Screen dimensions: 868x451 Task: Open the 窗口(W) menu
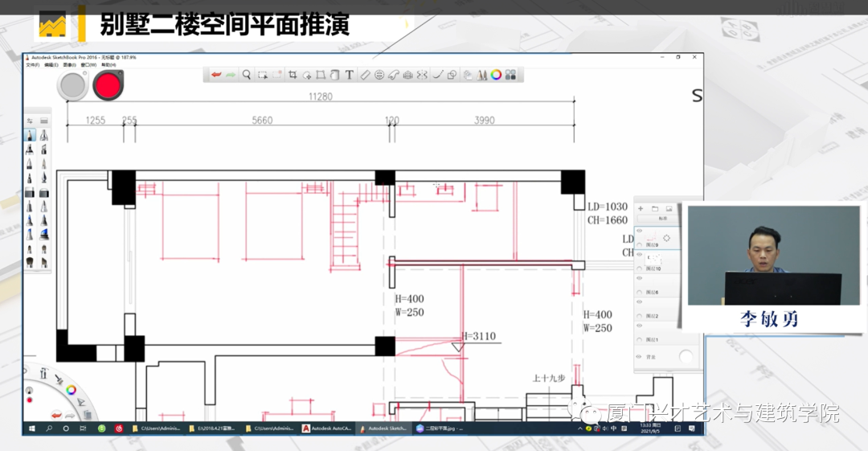88,65
